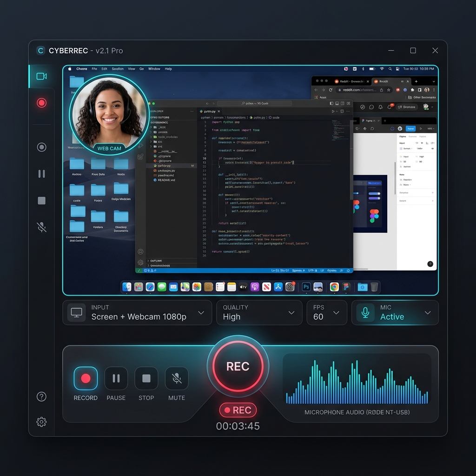The height and width of the screenshot is (476, 476).
Task: Open the QUALITY High dropdown
Action: 259,313
